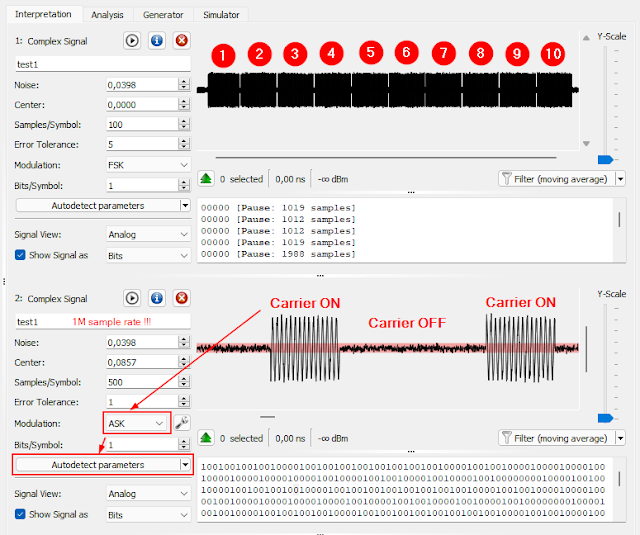
Task: Click Samples/Symbol field with value 500
Action: pyautogui.click(x=142, y=382)
